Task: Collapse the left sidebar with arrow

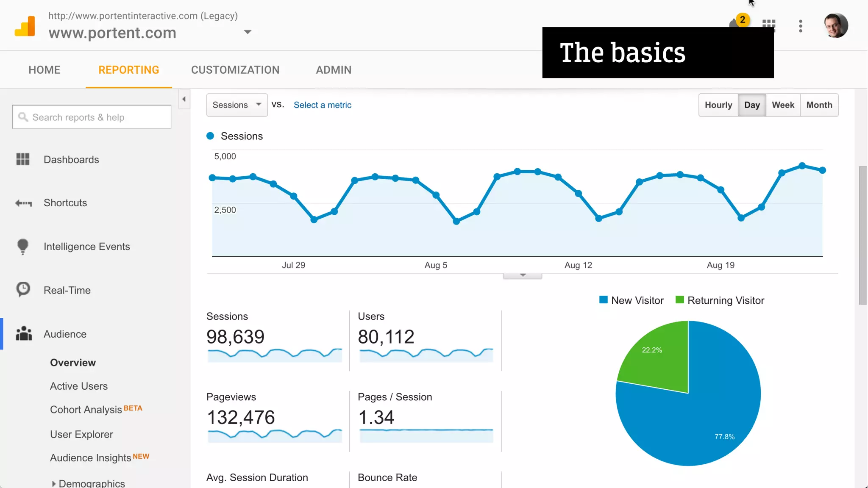Action: 184,99
